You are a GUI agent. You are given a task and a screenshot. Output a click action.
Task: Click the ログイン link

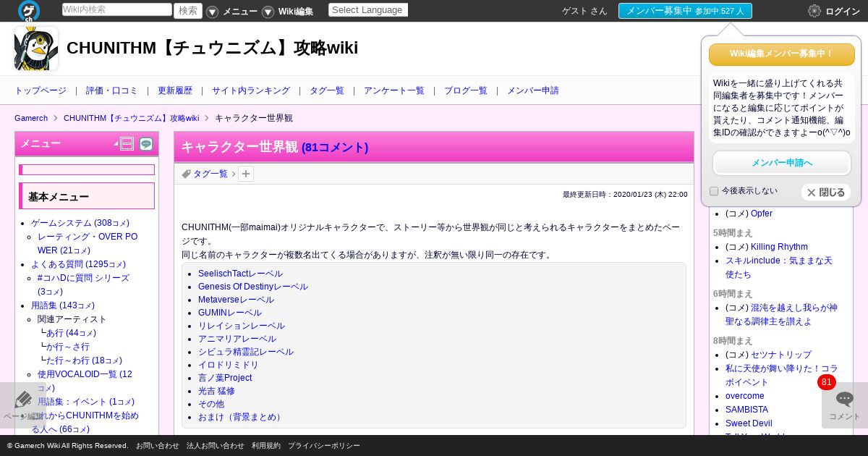tap(843, 12)
